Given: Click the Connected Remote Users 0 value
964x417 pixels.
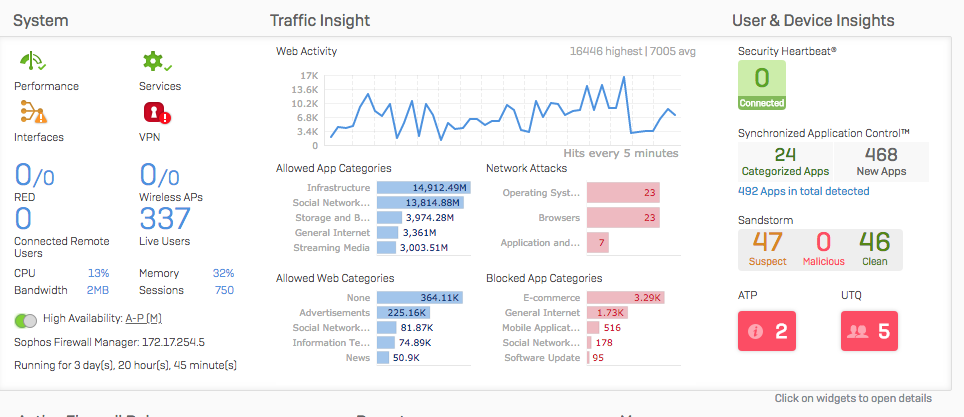Looking at the screenshot, I should [x=23, y=218].
